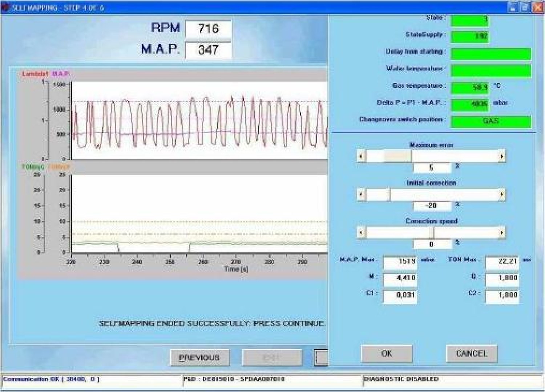
Task: Decrease Initial correction with left arrow
Action: point(361,195)
